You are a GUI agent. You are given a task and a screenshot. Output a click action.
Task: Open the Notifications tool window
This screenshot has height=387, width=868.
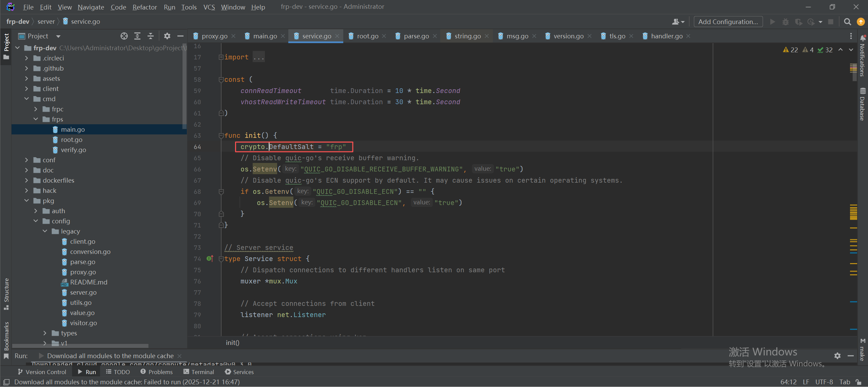point(863,56)
